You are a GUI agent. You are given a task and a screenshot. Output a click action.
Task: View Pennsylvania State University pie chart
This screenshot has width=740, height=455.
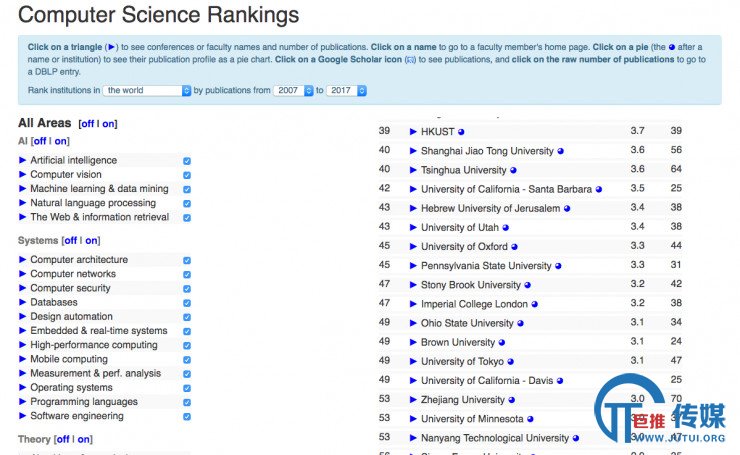tap(558, 266)
